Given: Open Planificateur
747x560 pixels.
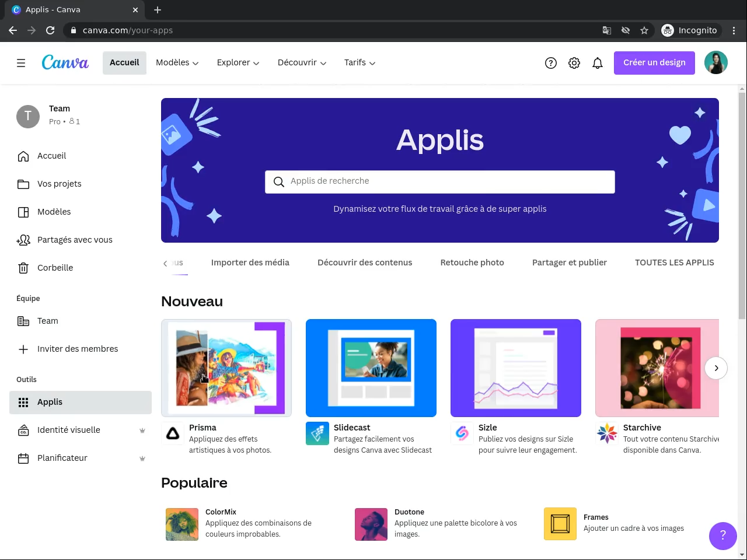Looking at the screenshot, I should [81, 459].
